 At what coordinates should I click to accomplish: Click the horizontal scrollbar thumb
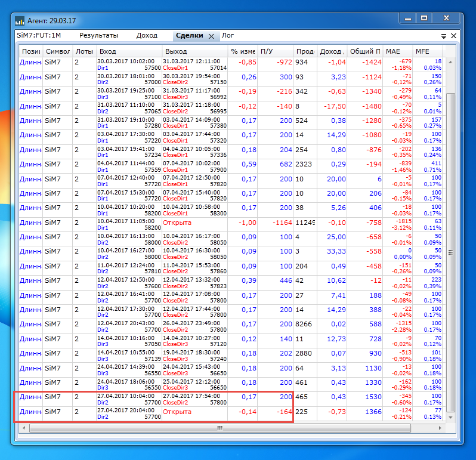pos(220,428)
